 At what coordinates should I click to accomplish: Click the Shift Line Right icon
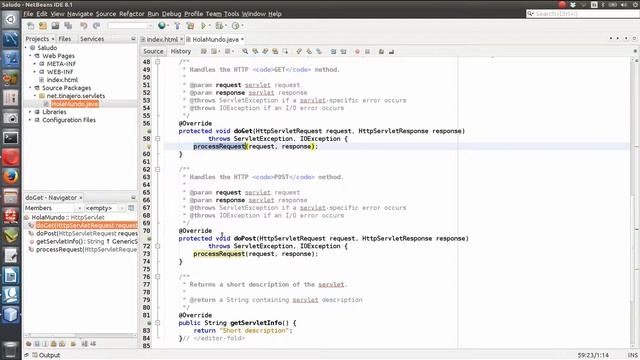[343, 51]
